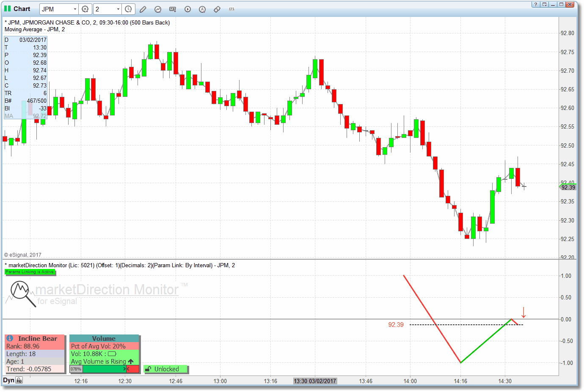Screen dimensions: 584x392
Task: Click the Rank: 88.96 row
Action: [x=35, y=346]
